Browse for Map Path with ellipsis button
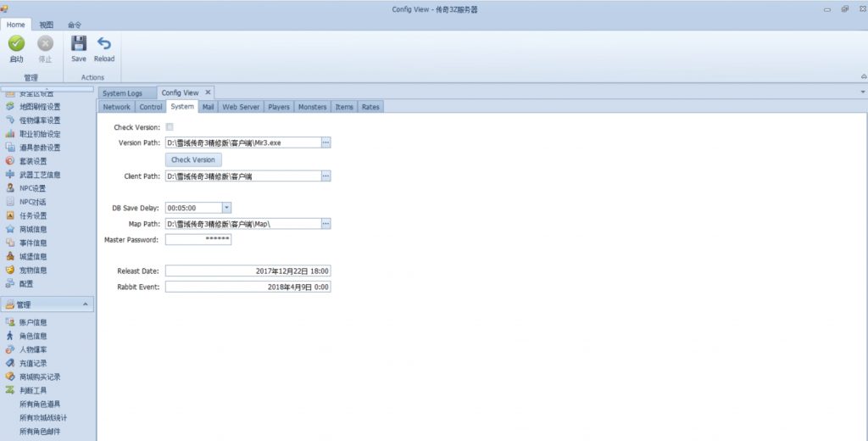Image resolution: width=868 pixels, height=441 pixels. pos(325,223)
